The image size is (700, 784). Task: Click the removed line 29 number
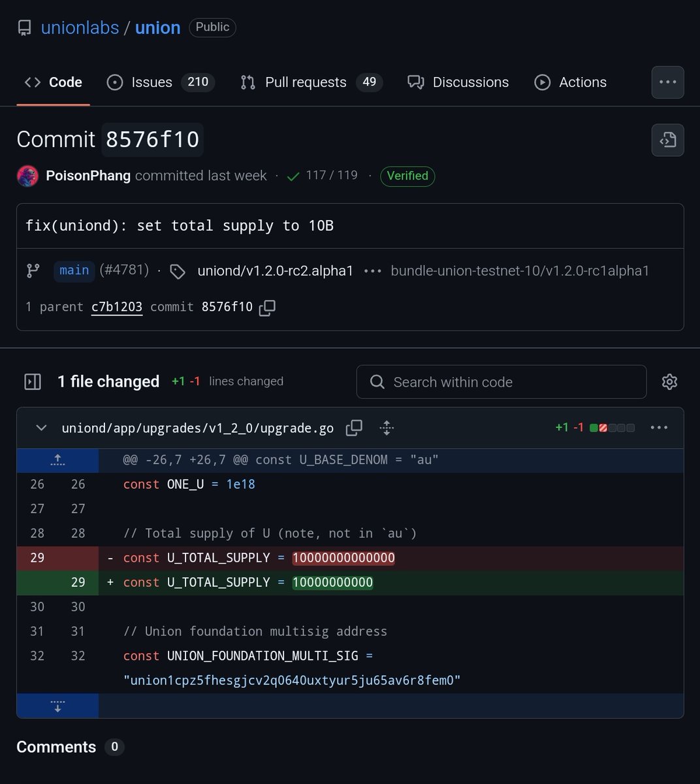pyautogui.click(x=37, y=558)
